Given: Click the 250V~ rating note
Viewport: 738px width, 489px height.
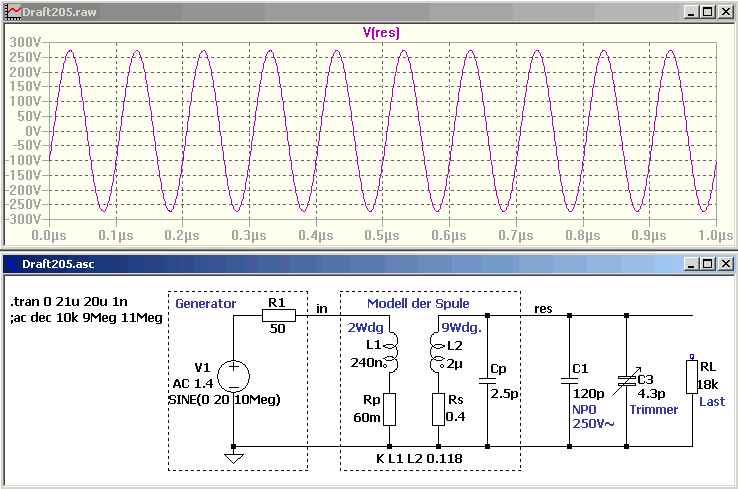Looking at the screenshot, I should (593, 424).
